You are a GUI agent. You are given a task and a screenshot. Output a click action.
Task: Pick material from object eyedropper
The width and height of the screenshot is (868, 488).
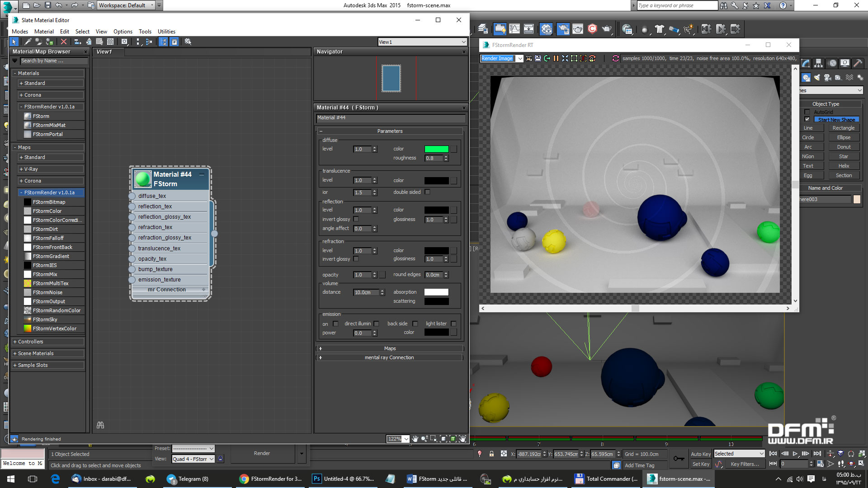click(x=28, y=42)
